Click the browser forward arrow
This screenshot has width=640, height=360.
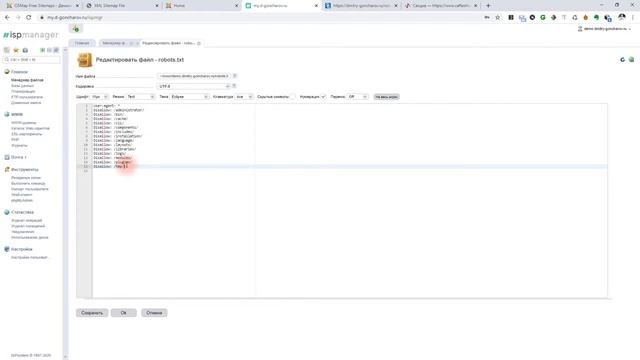18,18
